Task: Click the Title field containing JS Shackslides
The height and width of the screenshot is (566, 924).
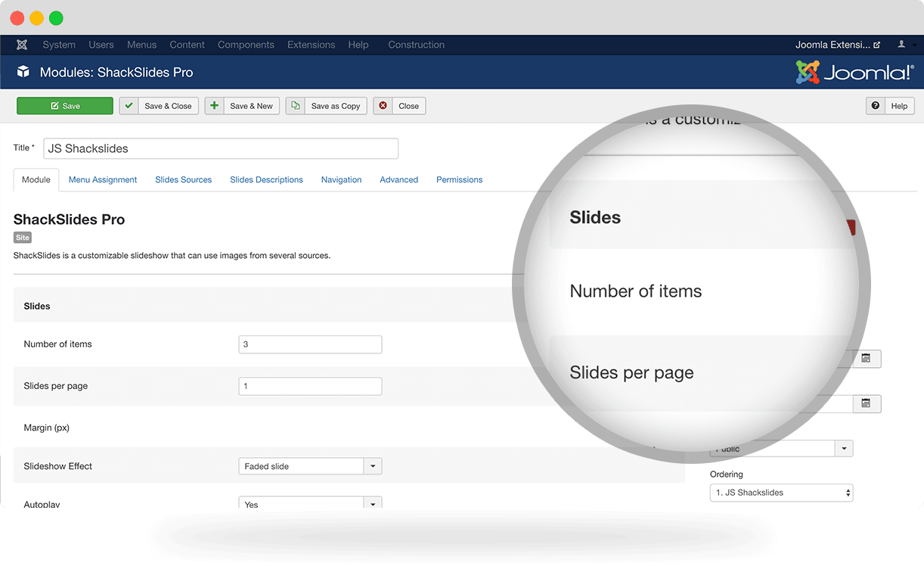Action: 221,148
